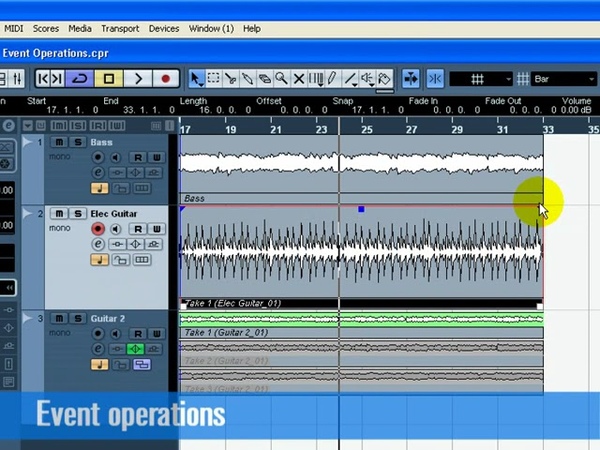Open the snap type grid dropdown
Viewport: 600px width, 450px height.
click(481, 79)
